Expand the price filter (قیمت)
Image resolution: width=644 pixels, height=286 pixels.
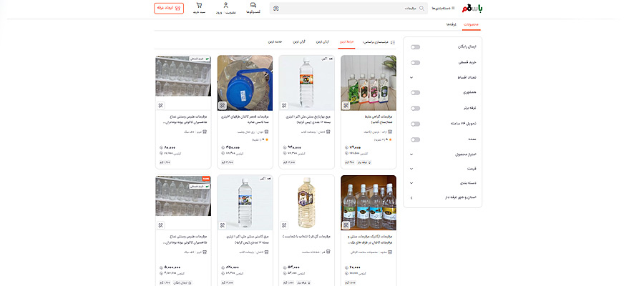[x=411, y=169]
